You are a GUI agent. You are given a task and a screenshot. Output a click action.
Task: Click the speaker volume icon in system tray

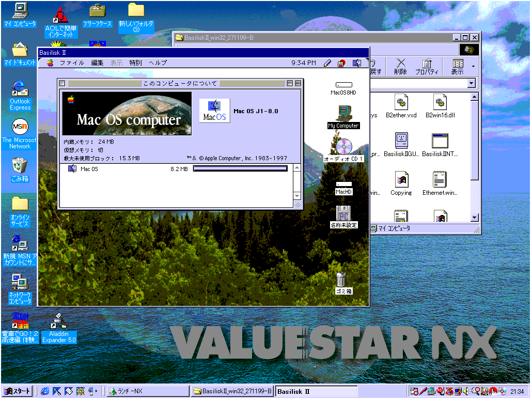pyautogui.click(x=466, y=392)
